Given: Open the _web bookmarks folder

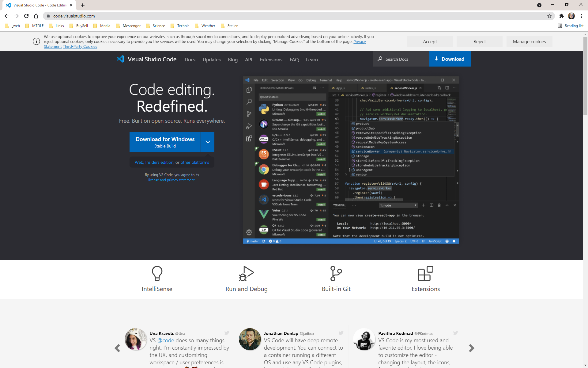Looking at the screenshot, I should coord(13,26).
